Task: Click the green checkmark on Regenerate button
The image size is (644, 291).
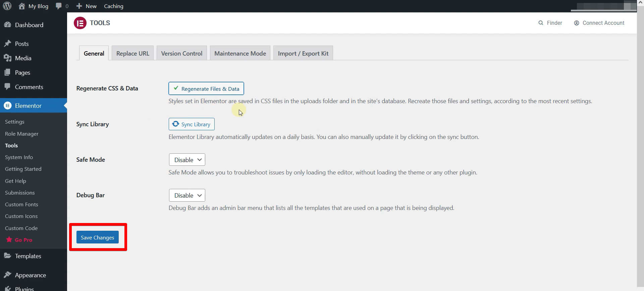Action: point(176,88)
